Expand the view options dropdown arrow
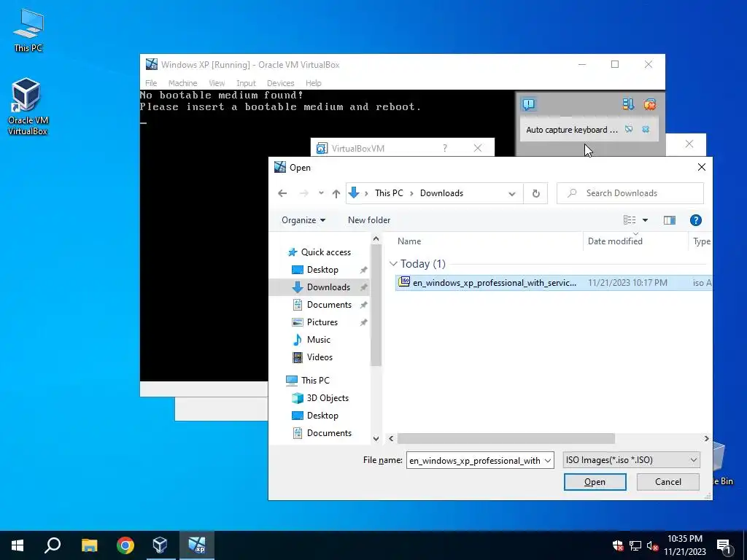747x560 pixels. click(645, 220)
